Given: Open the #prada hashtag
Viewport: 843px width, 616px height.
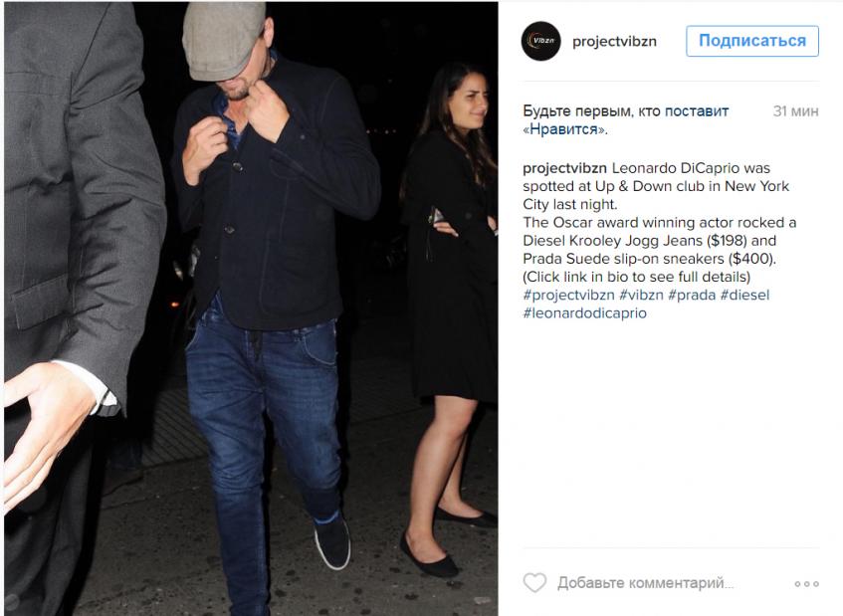Looking at the screenshot, I should (x=692, y=296).
